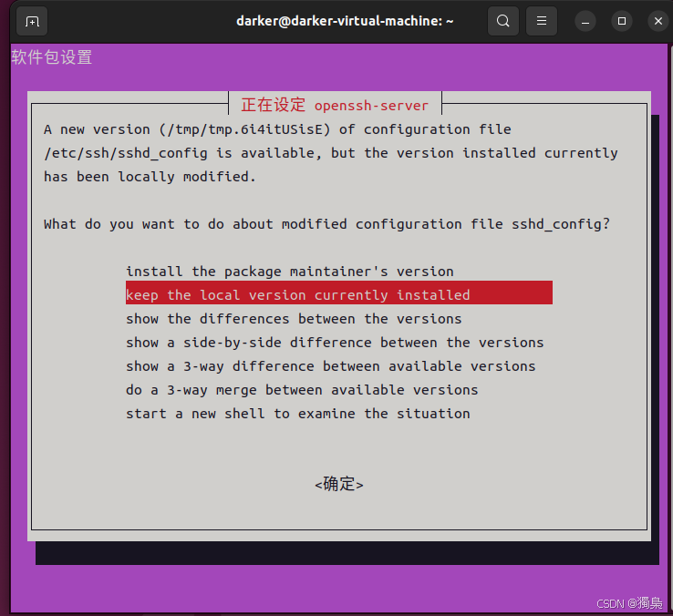Select keep the local version currently installed
Screen dimensions: 673x616
[339, 293]
